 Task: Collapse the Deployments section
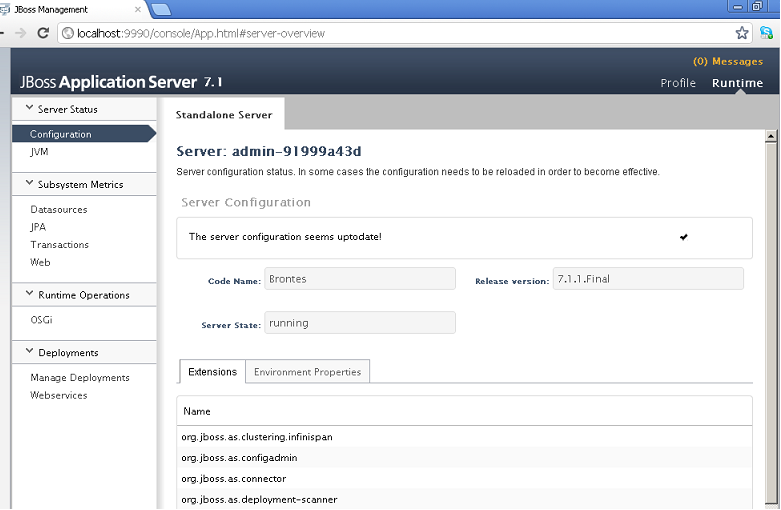point(29,352)
